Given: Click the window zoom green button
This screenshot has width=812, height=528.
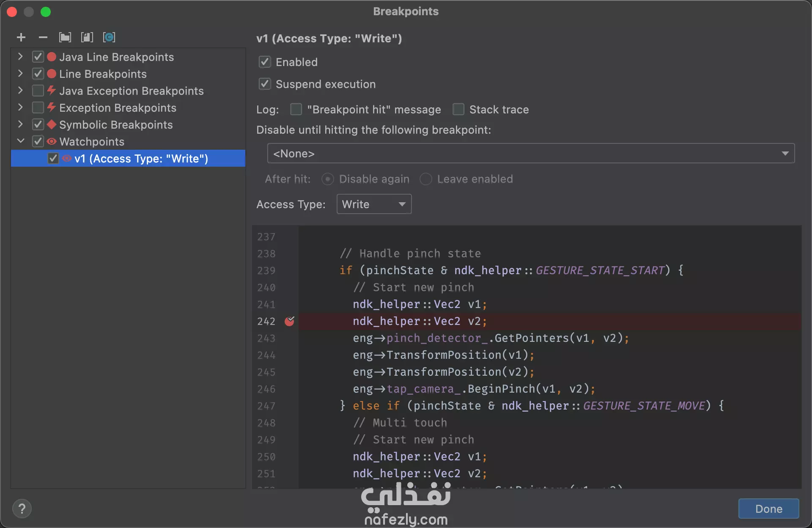Looking at the screenshot, I should [x=46, y=11].
